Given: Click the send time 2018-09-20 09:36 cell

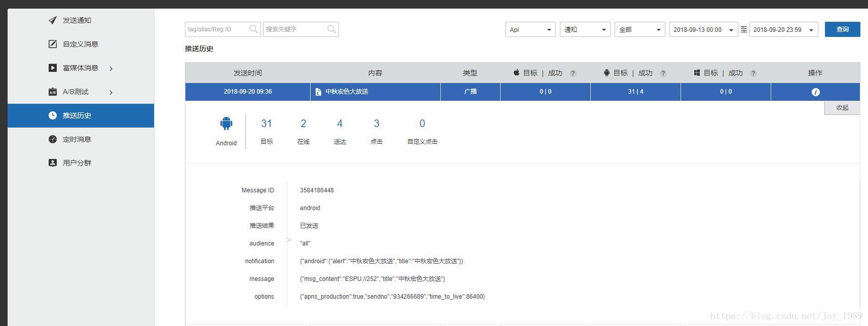Looking at the screenshot, I should coord(248,92).
